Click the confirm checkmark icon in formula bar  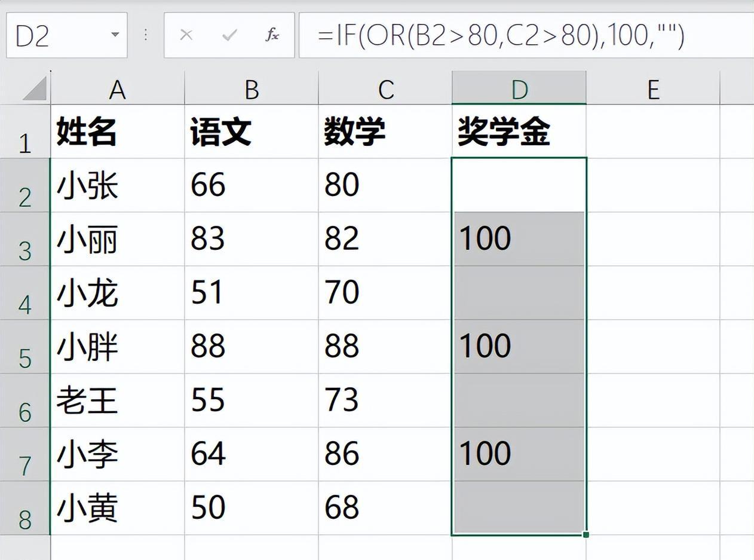(229, 35)
